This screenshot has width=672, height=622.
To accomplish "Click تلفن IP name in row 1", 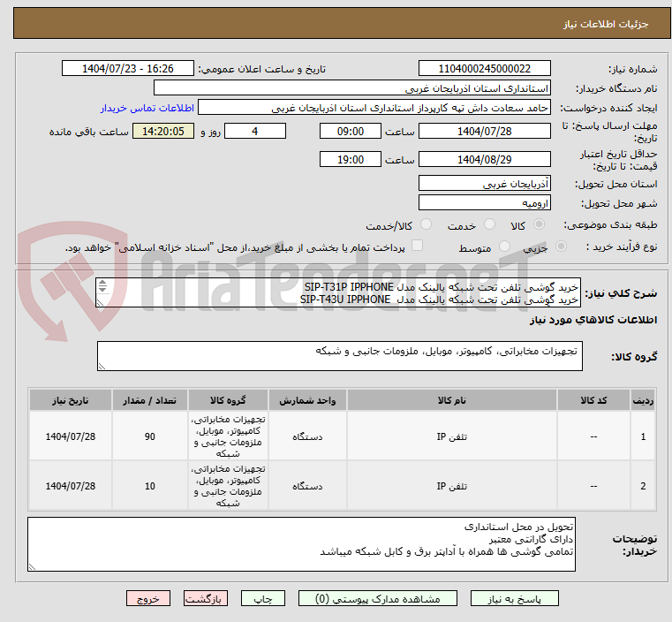I will (x=452, y=436).
